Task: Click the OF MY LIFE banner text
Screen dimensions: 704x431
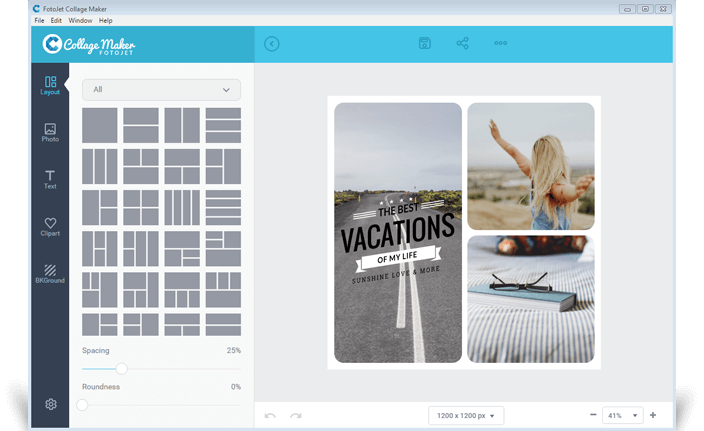Action: point(397,257)
